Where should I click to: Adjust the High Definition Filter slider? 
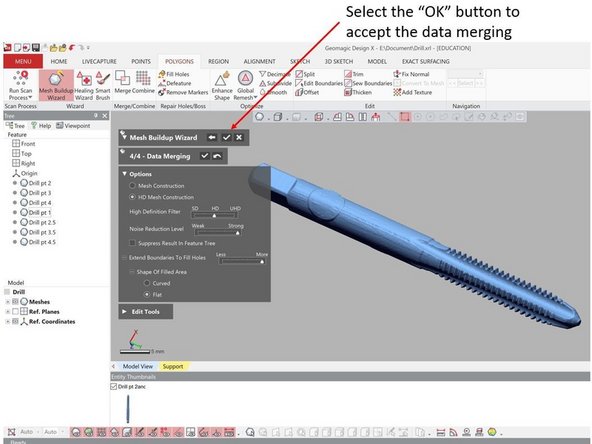point(214,215)
